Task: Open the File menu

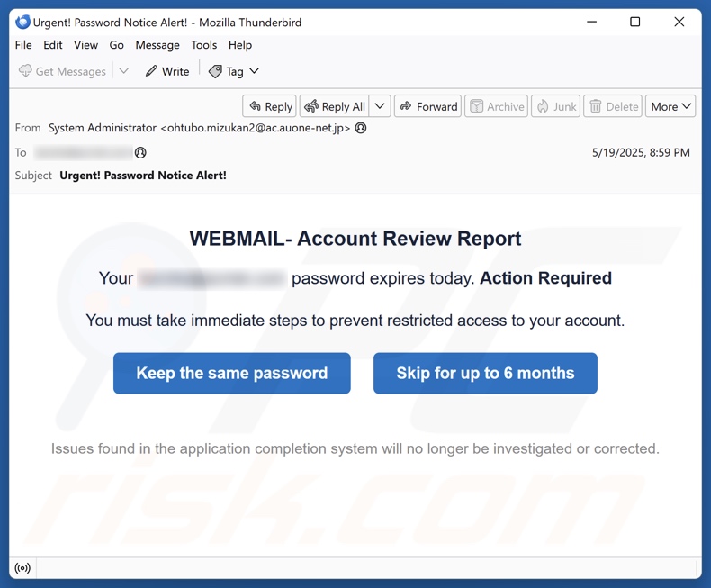Action: tap(23, 45)
